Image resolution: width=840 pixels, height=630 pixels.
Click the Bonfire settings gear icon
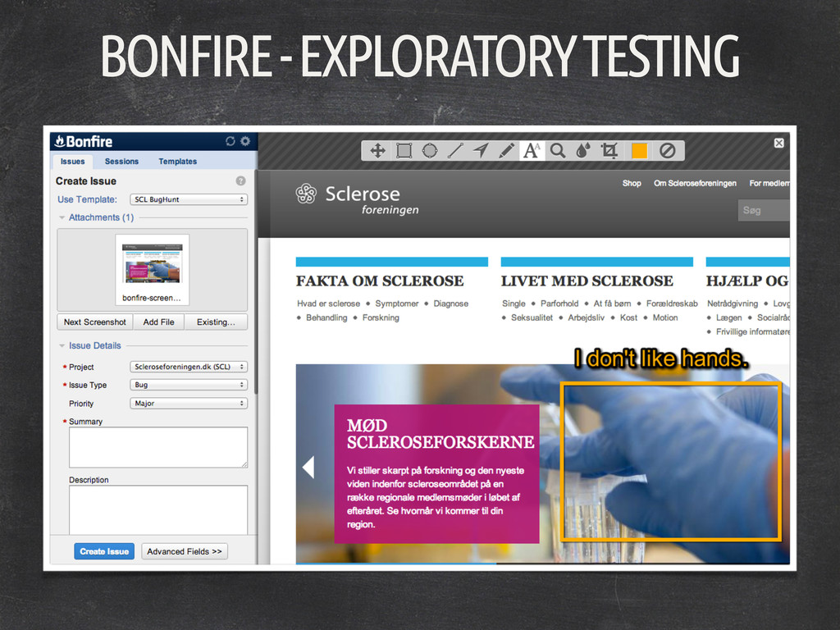click(x=244, y=141)
